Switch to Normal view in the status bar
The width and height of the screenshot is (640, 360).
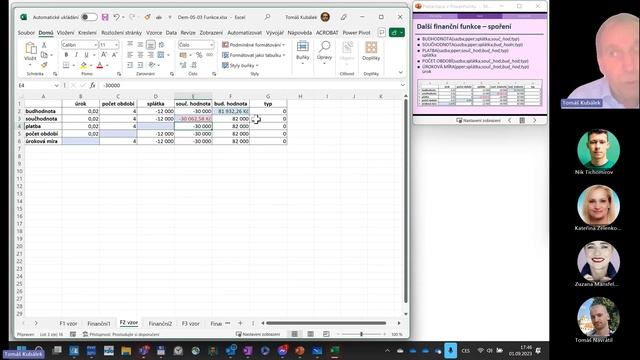(x=294, y=334)
